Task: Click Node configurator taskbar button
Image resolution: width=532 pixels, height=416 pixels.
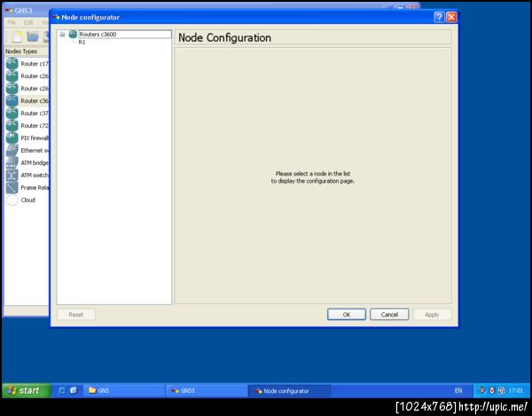Action: [289, 390]
